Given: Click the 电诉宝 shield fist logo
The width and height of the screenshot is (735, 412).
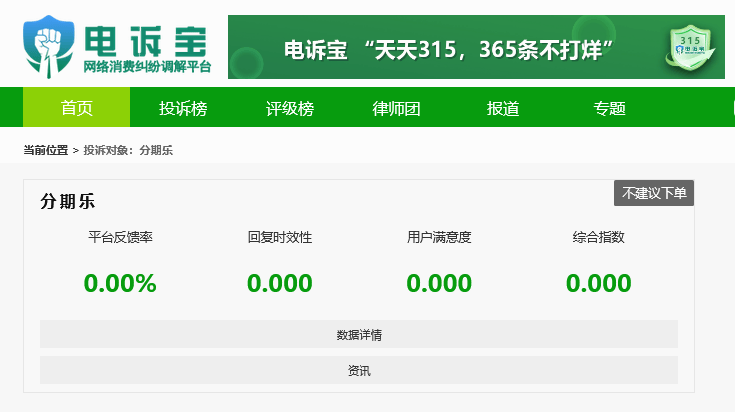Looking at the screenshot, I should (x=49, y=46).
